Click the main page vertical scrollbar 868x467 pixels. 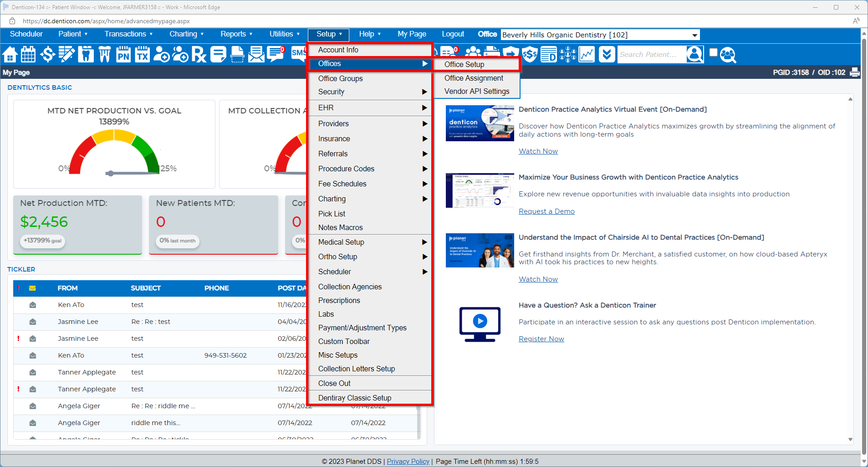point(864,246)
